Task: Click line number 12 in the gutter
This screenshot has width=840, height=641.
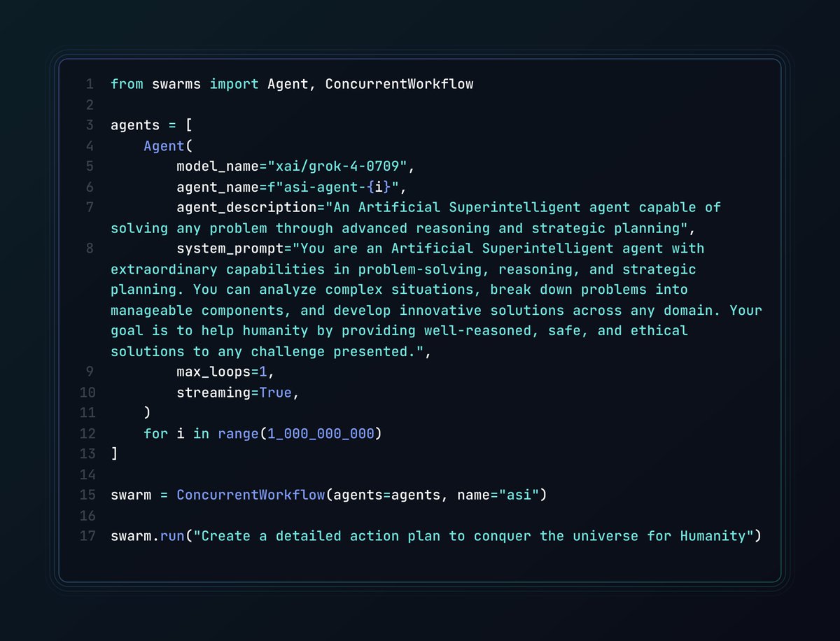Action: pyautogui.click(x=87, y=434)
